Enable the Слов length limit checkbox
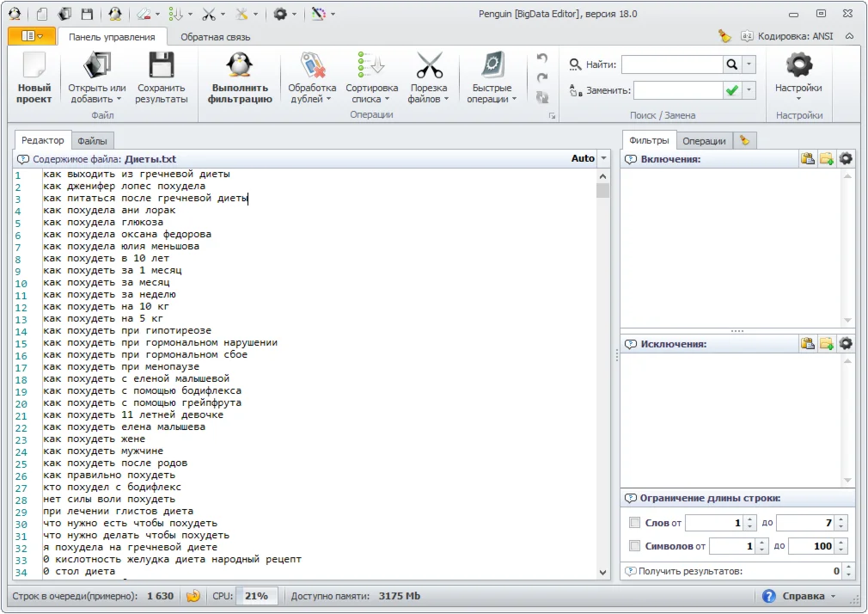Screen dimensions: 868x614 [633, 523]
